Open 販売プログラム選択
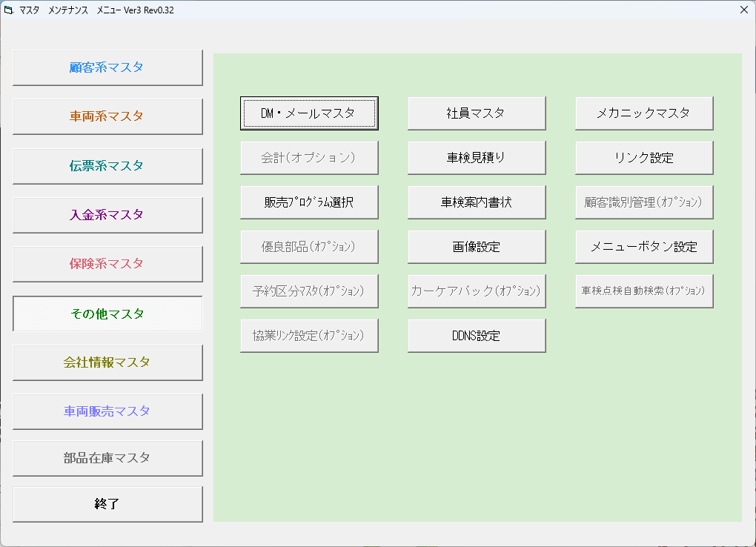The width and height of the screenshot is (756, 547). click(309, 202)
